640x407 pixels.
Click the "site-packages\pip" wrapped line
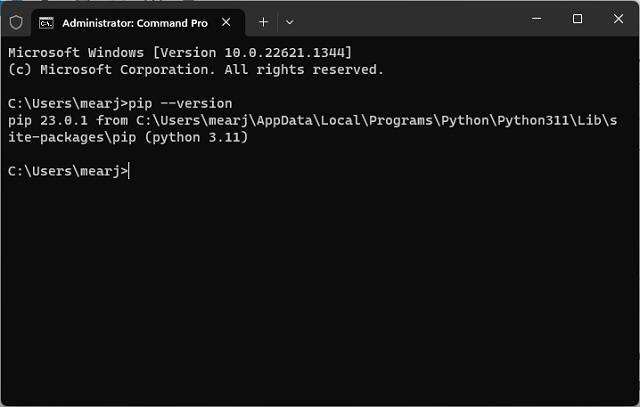(x=75, y=137)
